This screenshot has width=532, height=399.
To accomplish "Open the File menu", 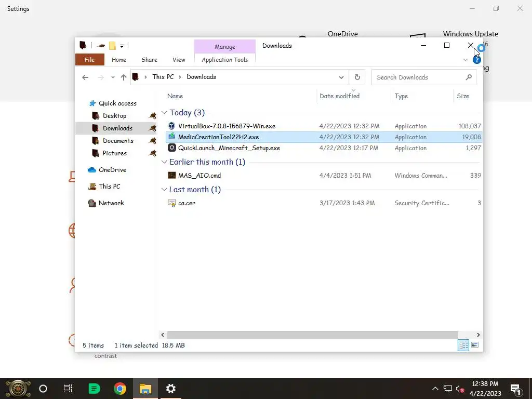I will tap(89, 60).
